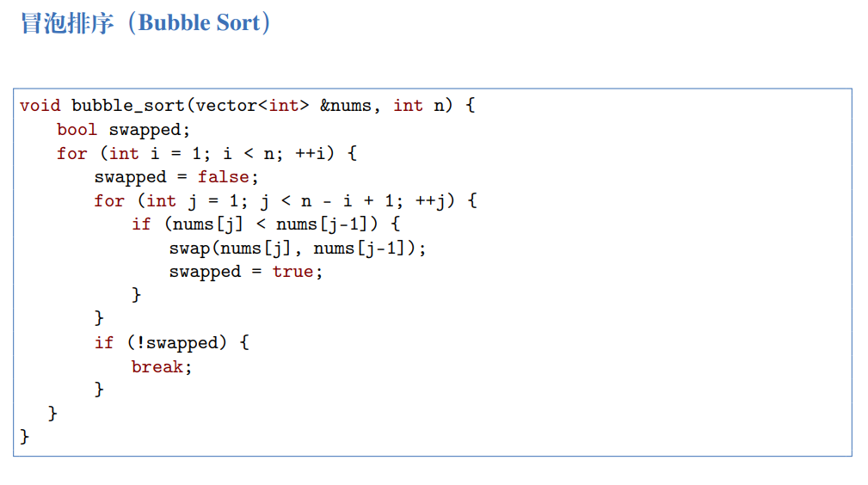The height and width of the screenshot is (485, 868).
Task: Click the 'Bubble Sort' heading text
Action: pyautogui.click(x=199, y=23)
